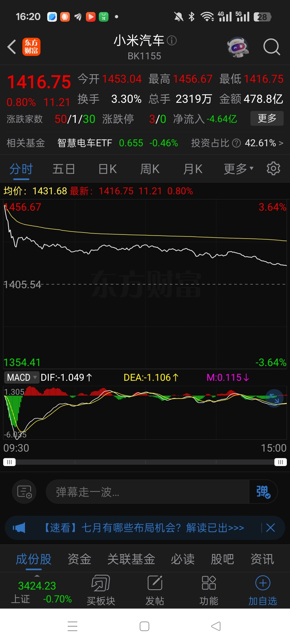Open the danmaku list settings icon
Image resolution: width=290 pixels, height=644 pixels.
[x=24, y=492]
